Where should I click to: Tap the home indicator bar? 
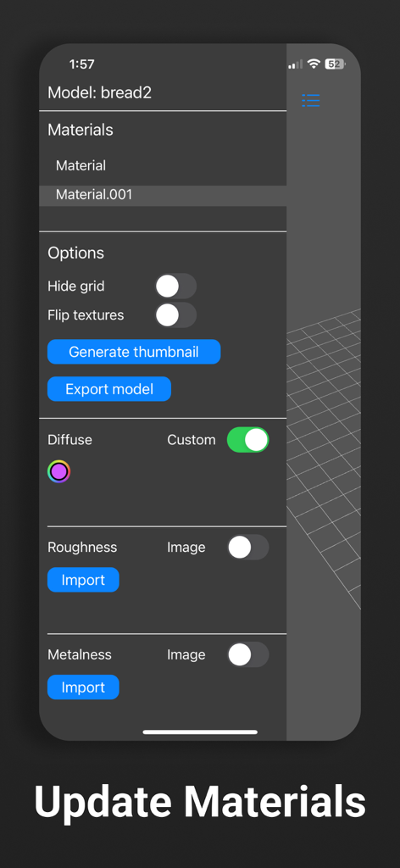coord(200,732)
